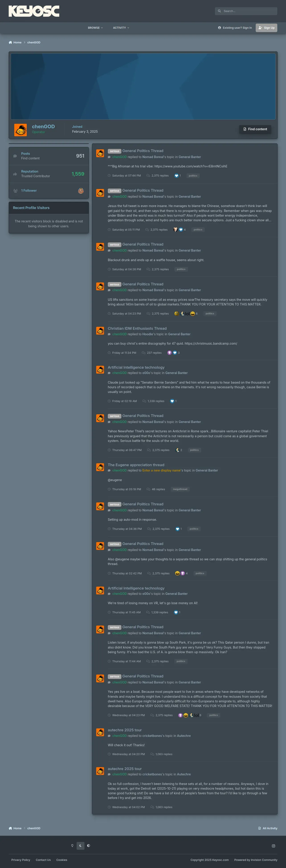The height and width of the screenshot is (868, 286).
Task: Open the KEYOSC logo homepage
Action: 34,11
